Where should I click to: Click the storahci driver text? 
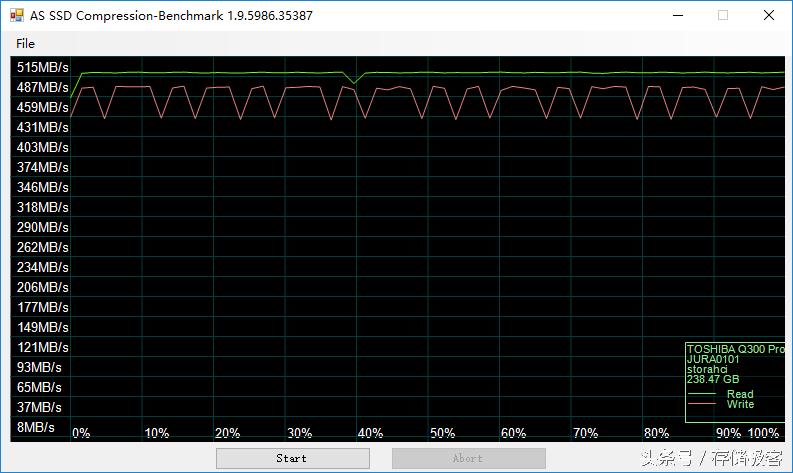click(x=707, y=369)
